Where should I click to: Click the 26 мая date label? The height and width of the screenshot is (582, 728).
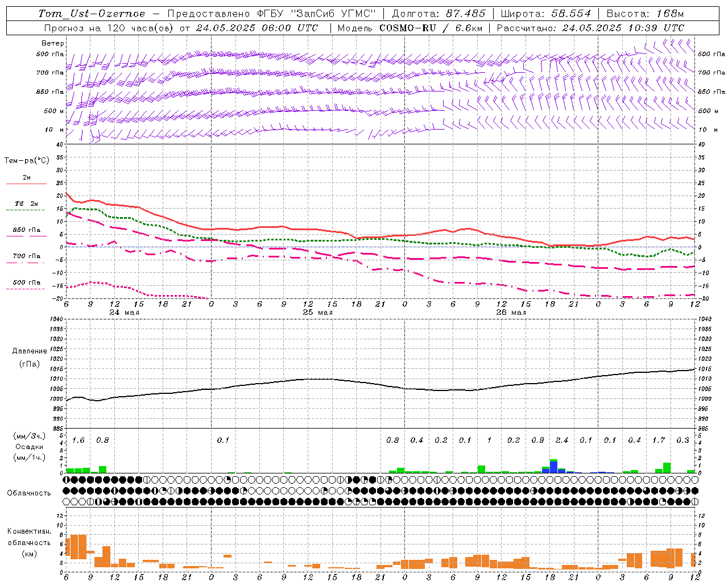511,313
